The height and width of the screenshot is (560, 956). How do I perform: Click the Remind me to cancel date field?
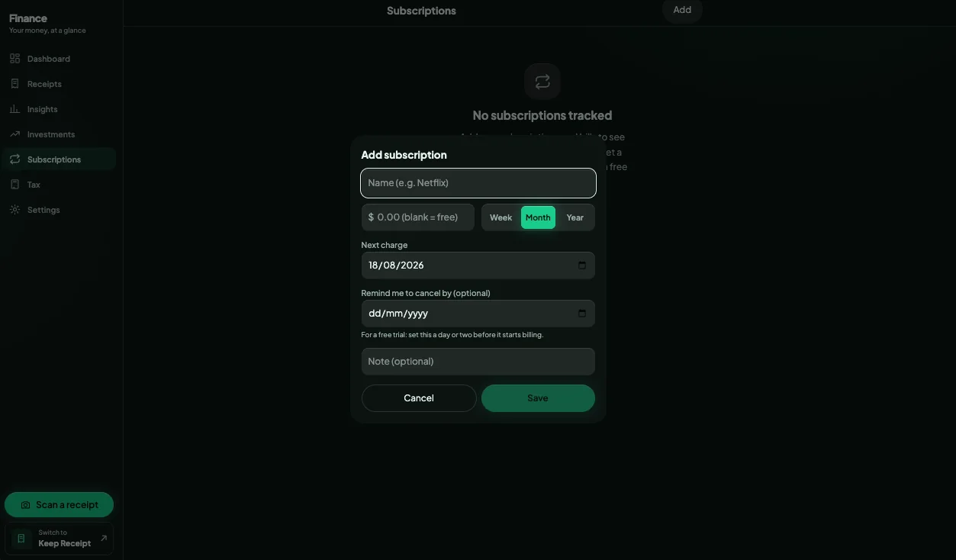click(x=478, y=314)
